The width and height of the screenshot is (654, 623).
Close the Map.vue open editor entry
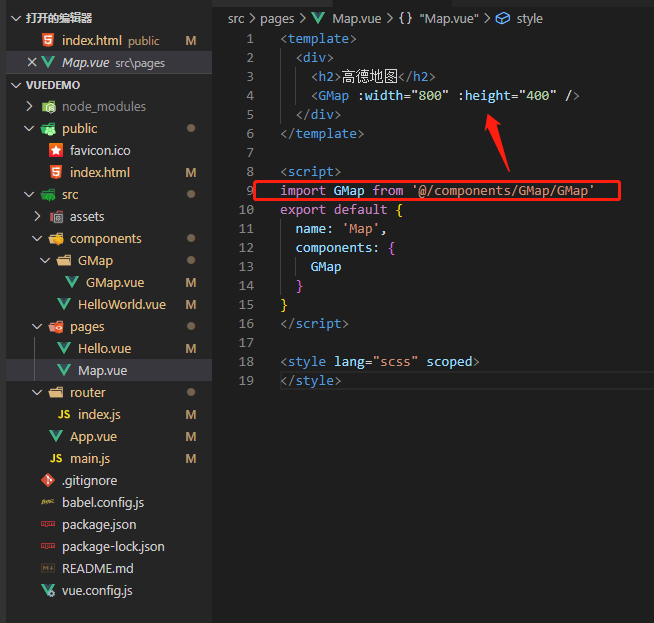pyautogui.click(x=32, y=63)
